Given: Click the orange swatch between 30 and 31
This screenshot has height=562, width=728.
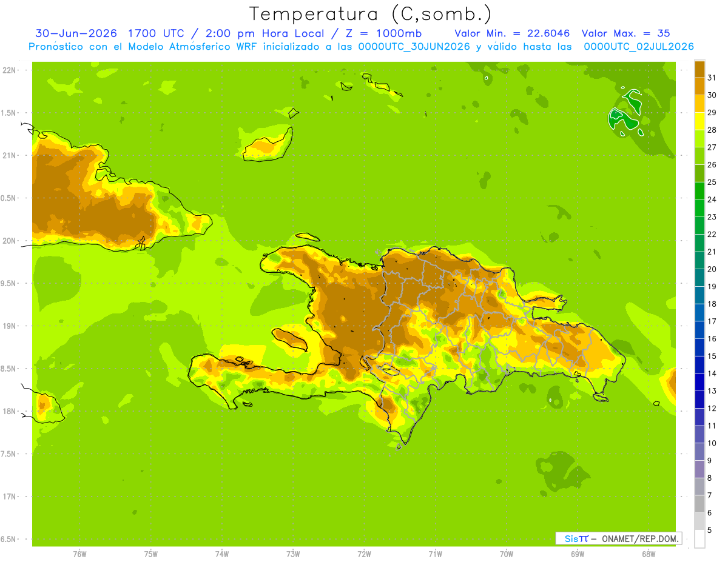Looking at the screenshot, I should [699, 86].
